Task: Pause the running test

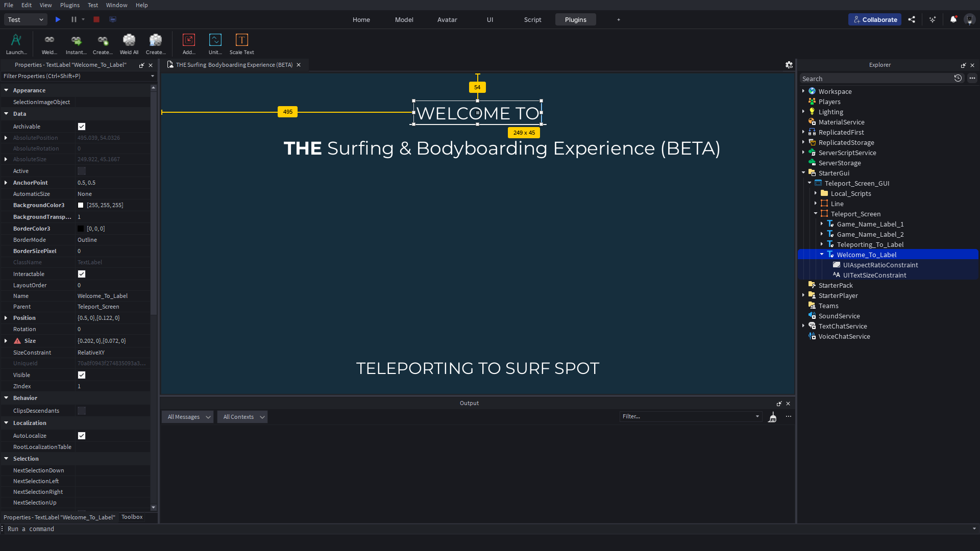Action: coord(74,19)
